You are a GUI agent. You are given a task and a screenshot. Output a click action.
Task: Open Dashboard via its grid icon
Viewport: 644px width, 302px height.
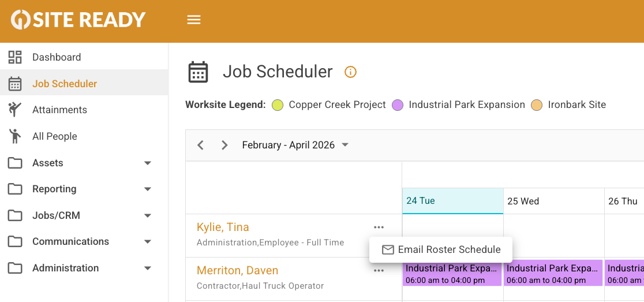(15, 57)
